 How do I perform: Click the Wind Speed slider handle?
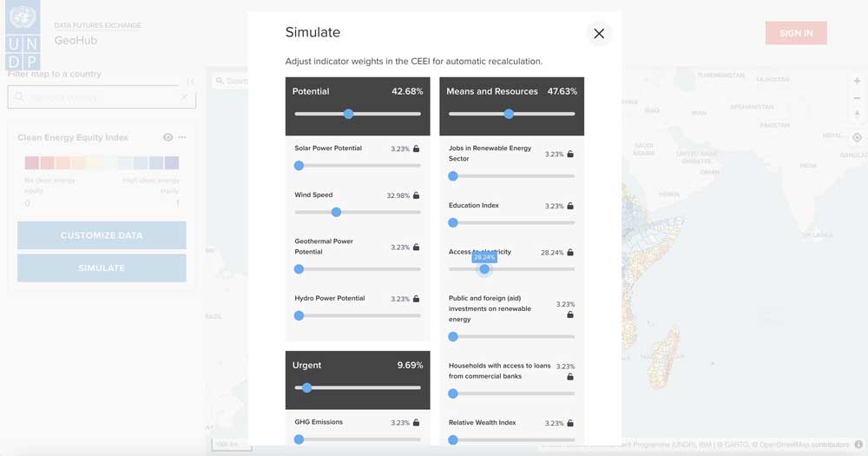click(336, 212)
